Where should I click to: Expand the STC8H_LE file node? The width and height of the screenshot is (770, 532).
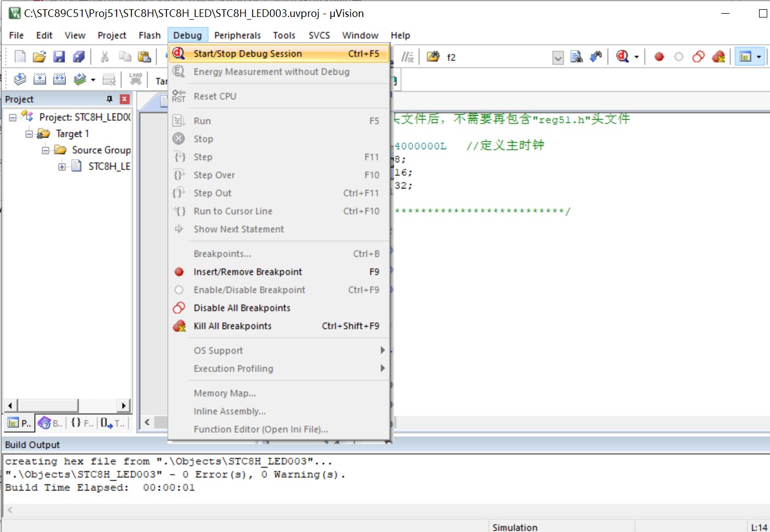tap(62, 167)
